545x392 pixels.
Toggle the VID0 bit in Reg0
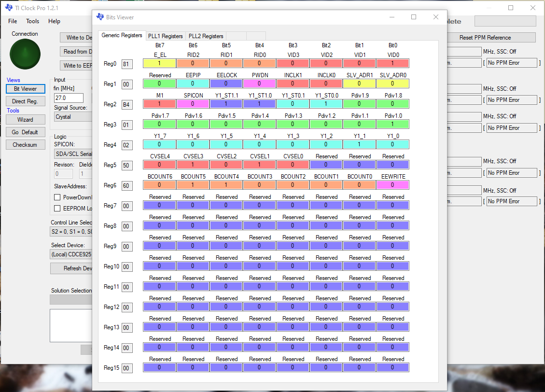pos(392,63)
